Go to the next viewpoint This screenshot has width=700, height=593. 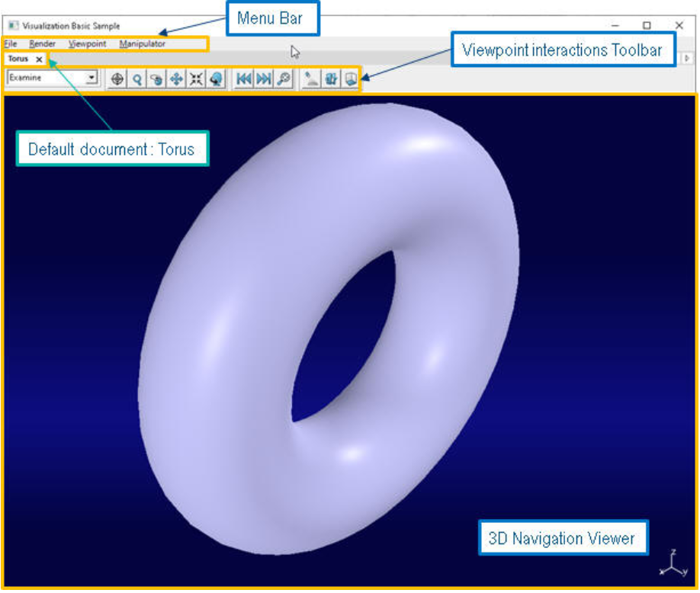[264, 79]
